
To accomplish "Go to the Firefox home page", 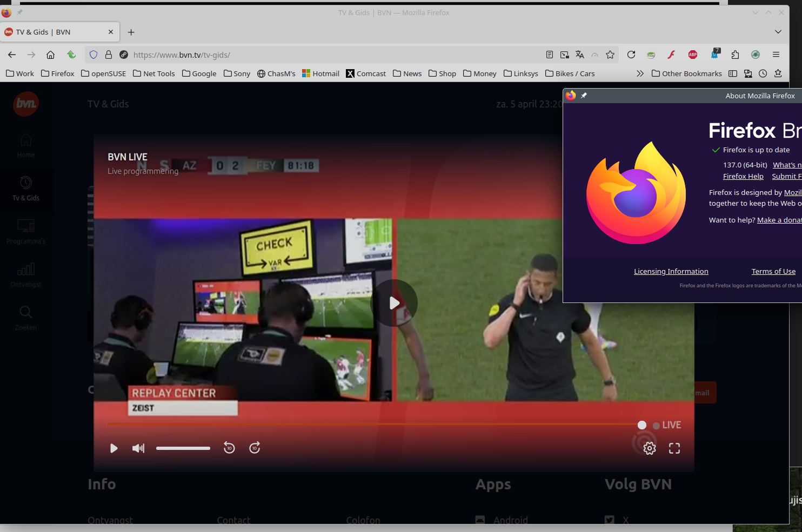I will click(x=50, y=55).
